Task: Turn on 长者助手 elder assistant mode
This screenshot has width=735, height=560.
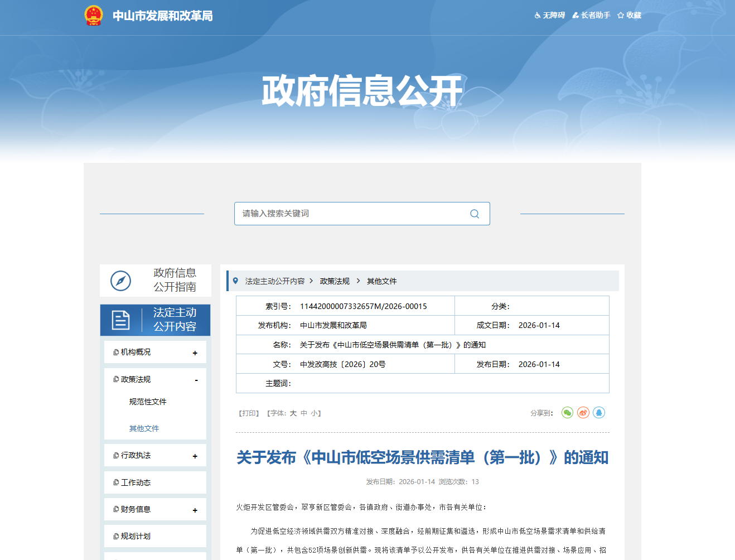Action: click(591, 15)
